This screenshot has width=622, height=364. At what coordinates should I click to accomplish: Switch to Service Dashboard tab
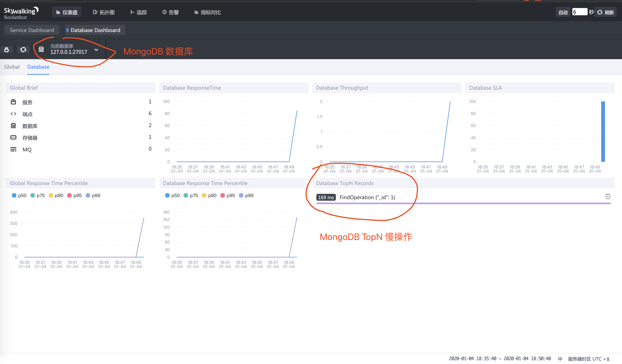pos(32,30)
